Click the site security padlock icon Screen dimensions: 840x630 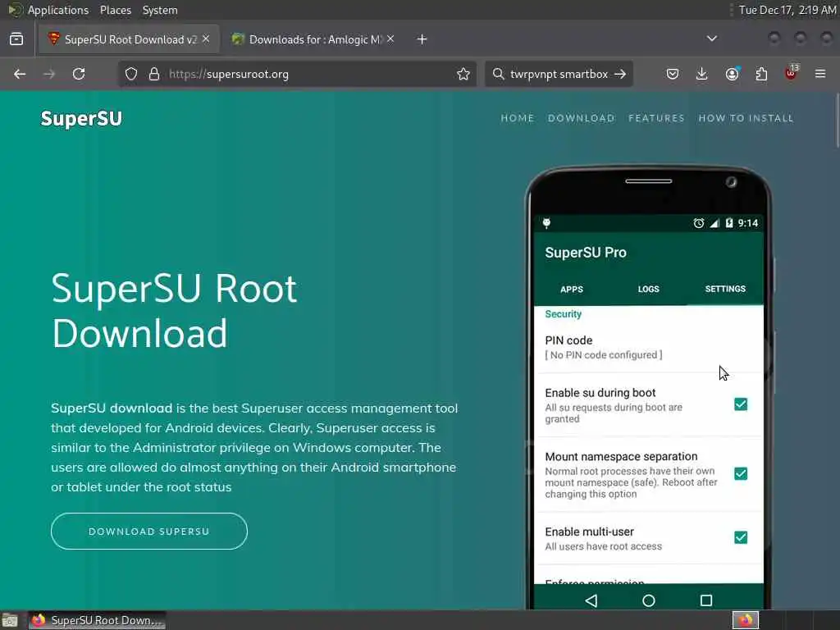tap(154, 74)
